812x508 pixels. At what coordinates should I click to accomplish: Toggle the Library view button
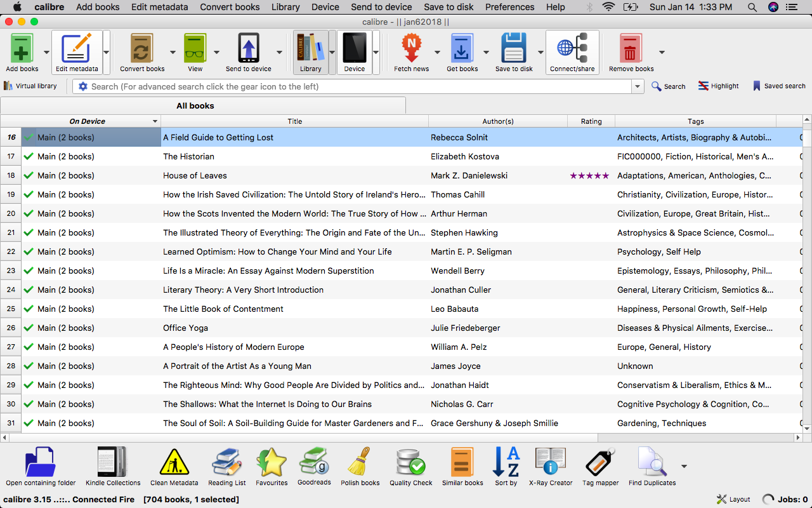coord(310,51)
